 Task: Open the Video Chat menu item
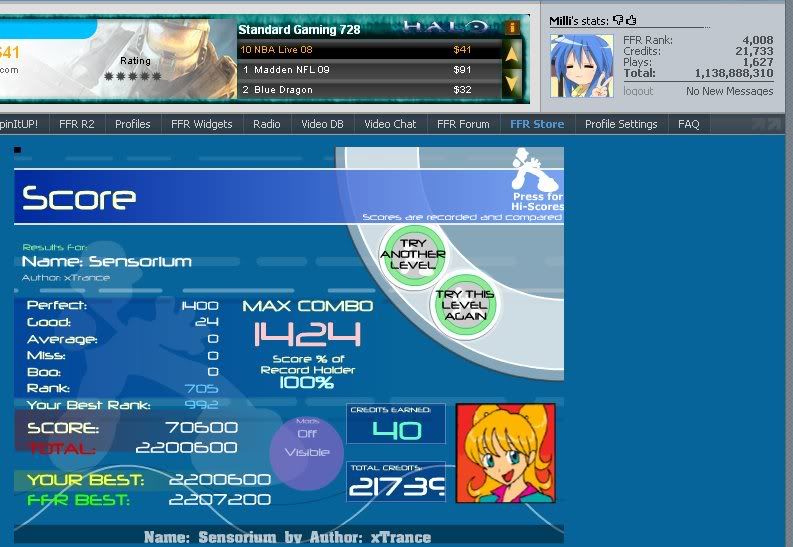click(x=390, y=124)
